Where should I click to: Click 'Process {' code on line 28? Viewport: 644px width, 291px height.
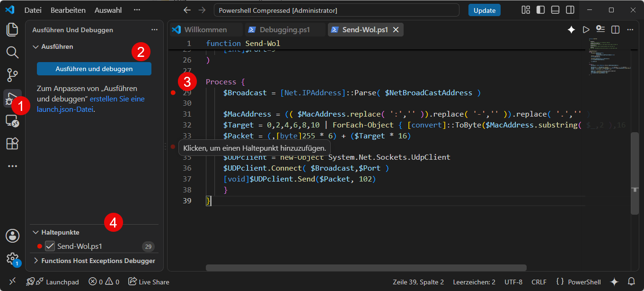point(225,82)
